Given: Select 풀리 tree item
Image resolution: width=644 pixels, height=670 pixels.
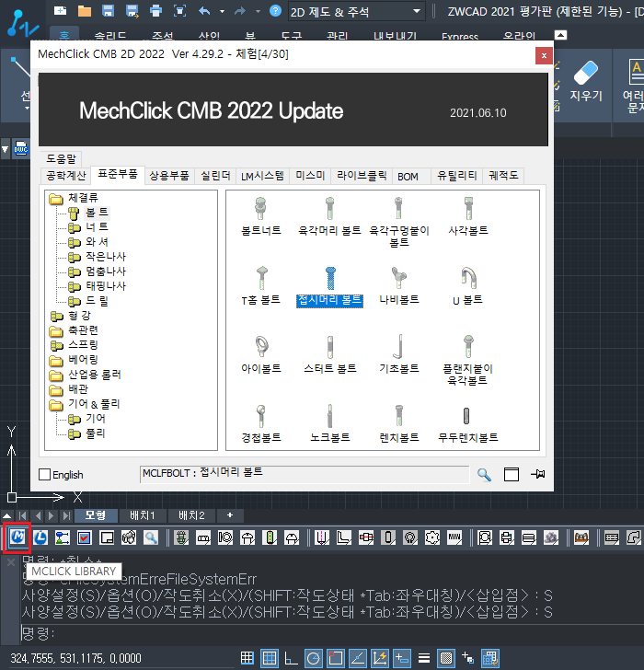Looking at the screenshot, I should click(96, 433).
